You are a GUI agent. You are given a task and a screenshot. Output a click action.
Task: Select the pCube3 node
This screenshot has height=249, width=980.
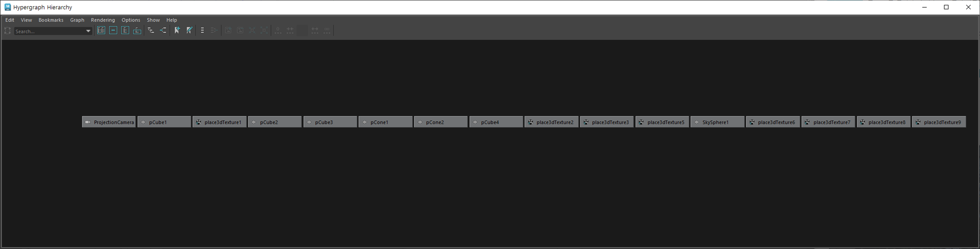330,122
